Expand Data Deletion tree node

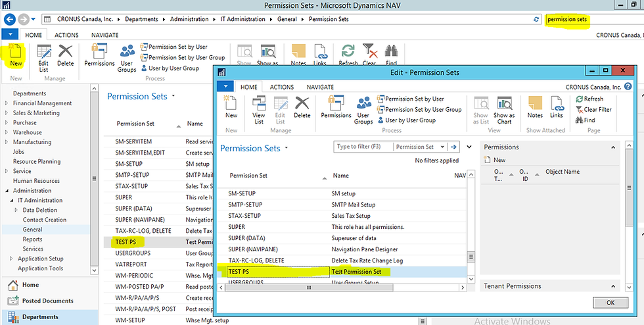(16, 210)
